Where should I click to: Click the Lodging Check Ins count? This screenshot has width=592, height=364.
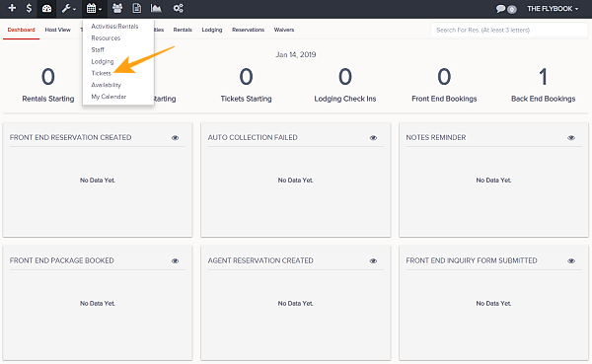(345, 77)
